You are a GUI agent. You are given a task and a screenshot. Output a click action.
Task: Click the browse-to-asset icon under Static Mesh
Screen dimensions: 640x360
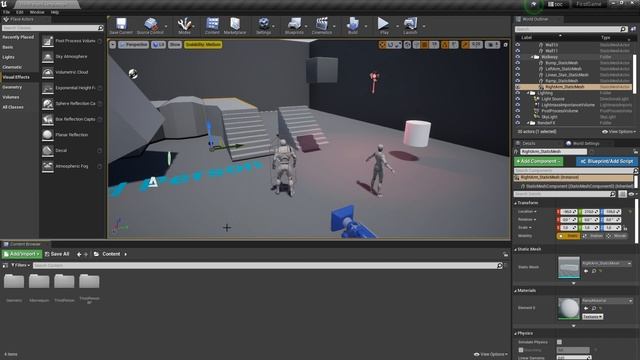[594, 271]
